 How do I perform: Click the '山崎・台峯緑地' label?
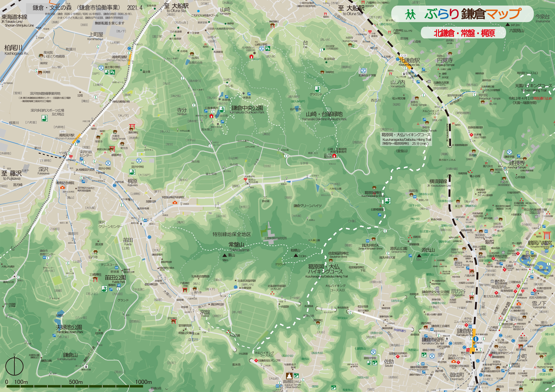[324, 114]
